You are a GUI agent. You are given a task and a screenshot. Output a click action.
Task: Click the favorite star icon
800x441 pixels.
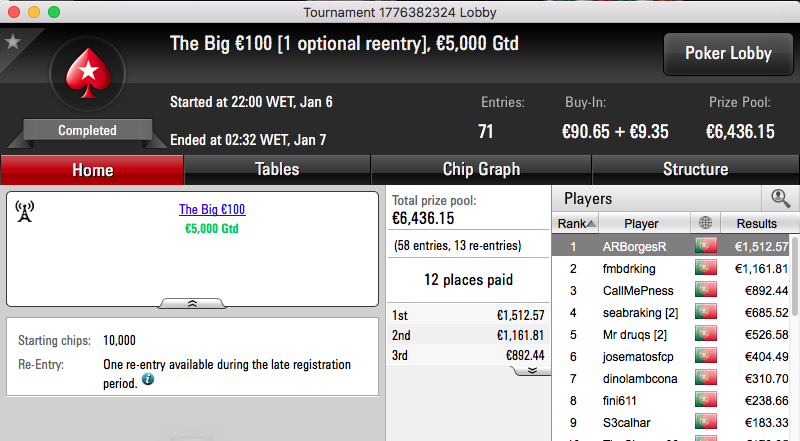click(x=13, y=42)
